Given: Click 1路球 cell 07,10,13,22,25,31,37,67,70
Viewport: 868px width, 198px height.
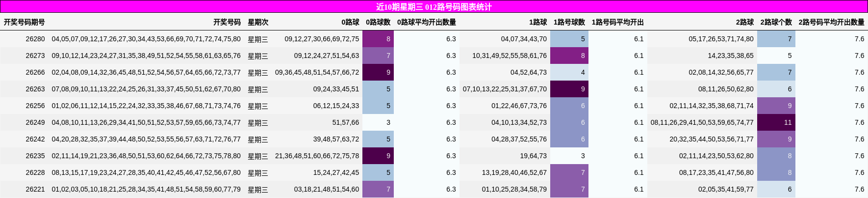Looking at the screenshot, I should click(x=505, y=89).
